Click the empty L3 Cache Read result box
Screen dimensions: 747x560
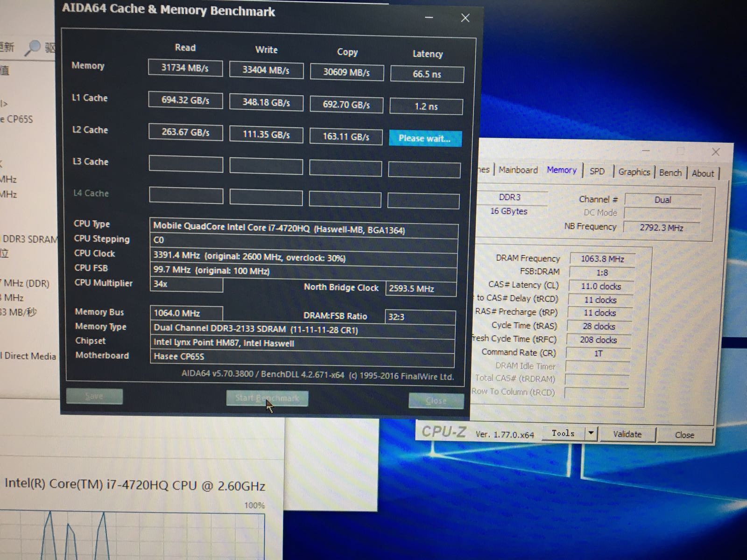point(186,164)
